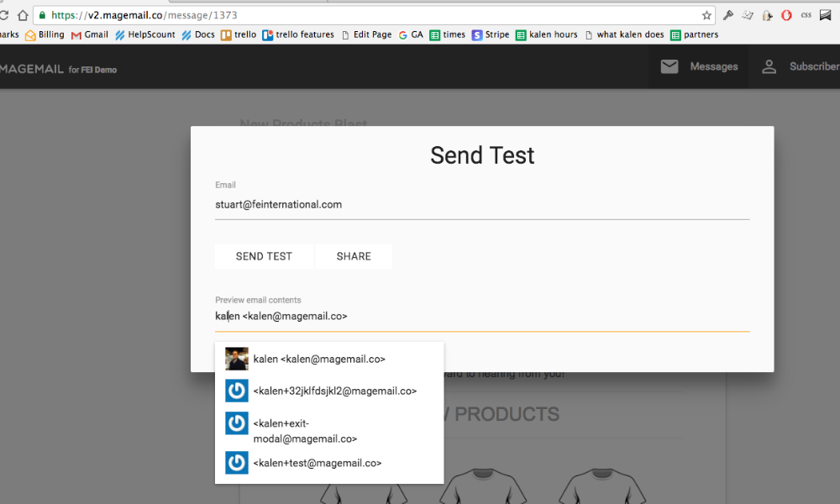Choose kalen+32jklfdsjkl2@magemail.co from suggestions
The width and height of the screenshot is (840, 504).
tap(334, 391)
